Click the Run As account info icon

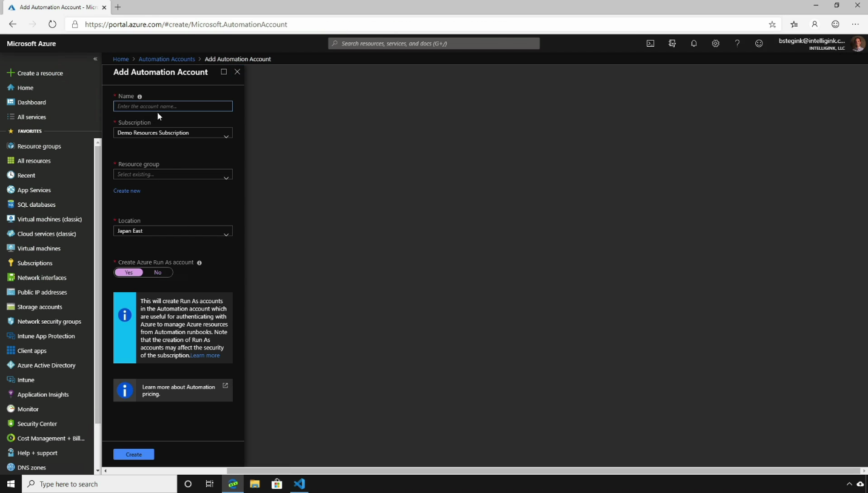coord(199,263)
